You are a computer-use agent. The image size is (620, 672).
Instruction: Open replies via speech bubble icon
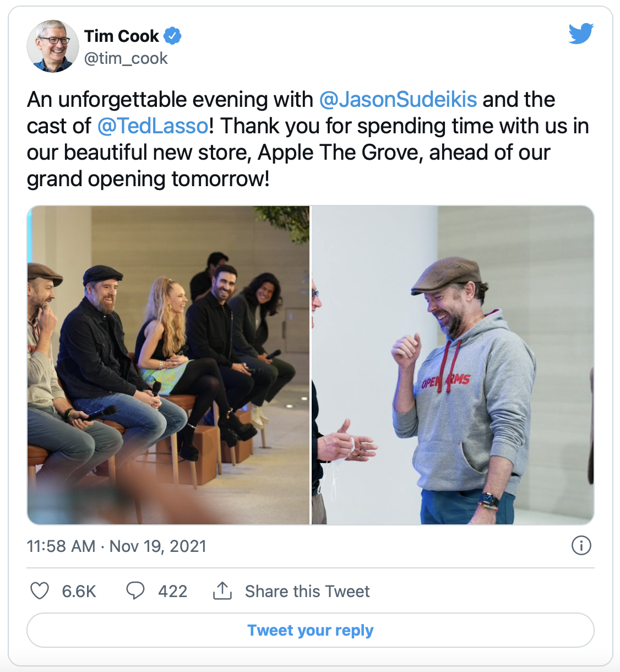pyautogui.click(x=135, y=590)
